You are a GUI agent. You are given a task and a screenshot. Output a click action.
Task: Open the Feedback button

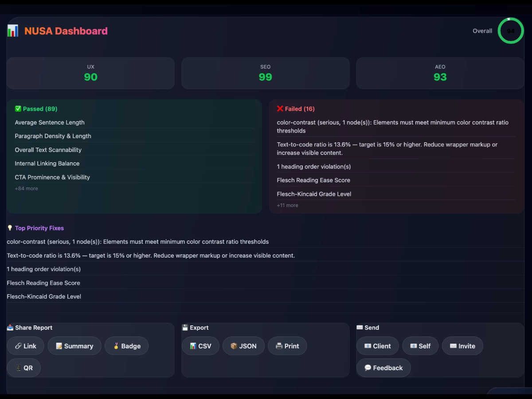tap(383, 368)
